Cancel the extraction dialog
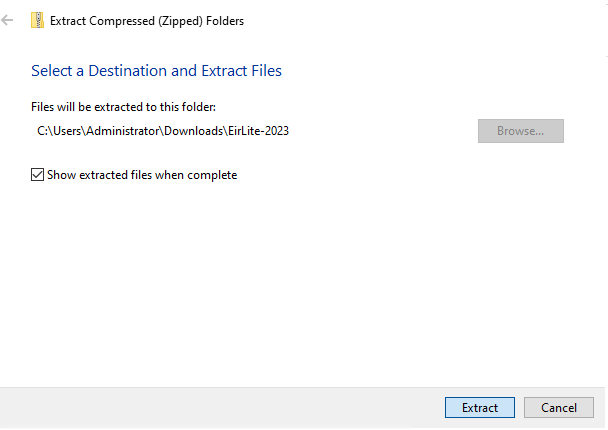This screenshot has width=608, height=430. 558,408
